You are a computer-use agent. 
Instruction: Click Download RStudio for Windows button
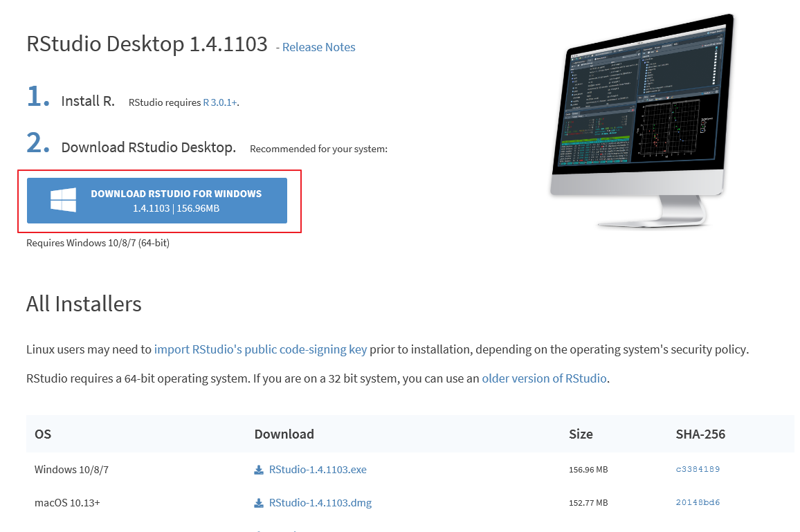pyautogui.click(x=157, y=201)
